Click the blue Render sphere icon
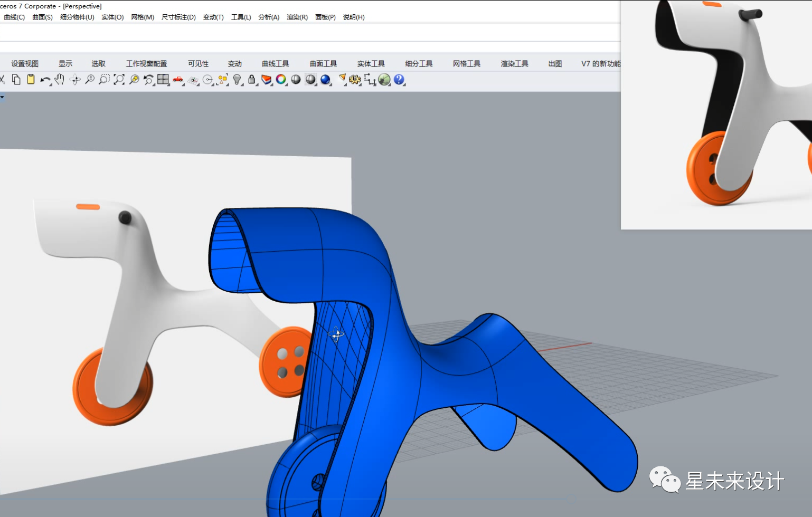Image resolution: width=812 pixels, height=517 pixels. [x=325, y=80]
